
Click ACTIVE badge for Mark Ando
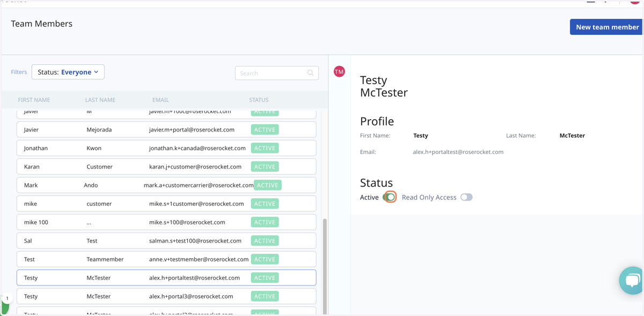[268, 185]
